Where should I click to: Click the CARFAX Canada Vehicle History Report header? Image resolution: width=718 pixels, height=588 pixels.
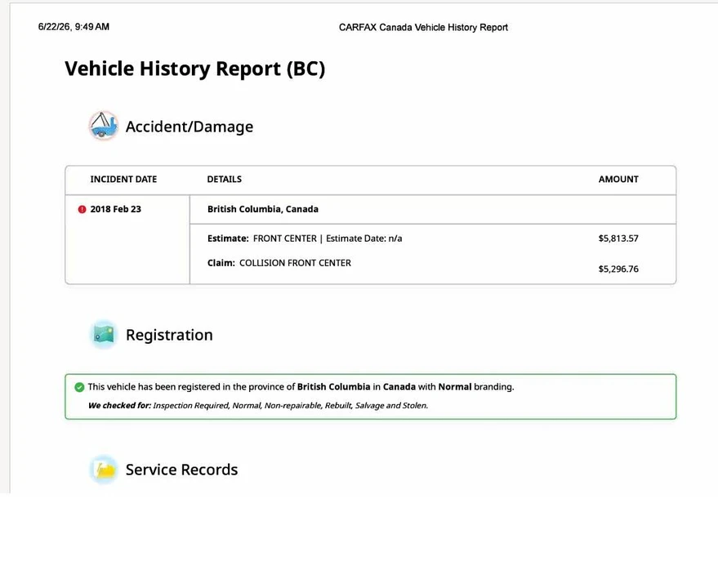tap(423, 28)
